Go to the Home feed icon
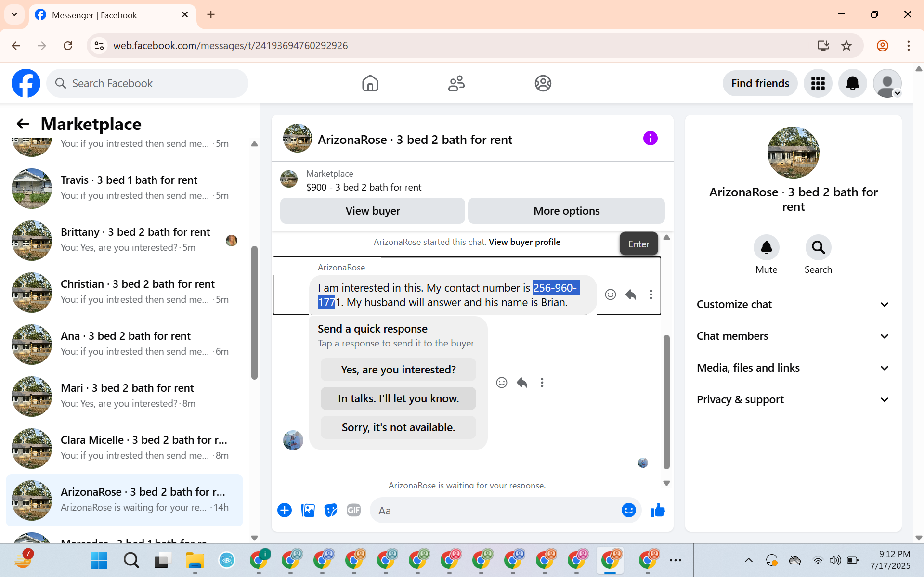The image size is (924, 577). click(370, 83)
